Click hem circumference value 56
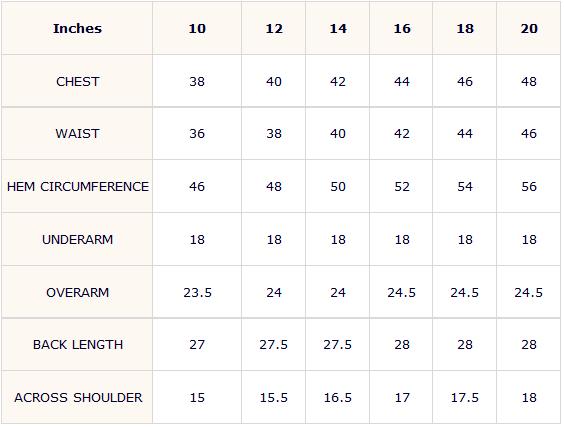Image resolution: width=564 pixels, height=427 pixels. click(529, 187)
